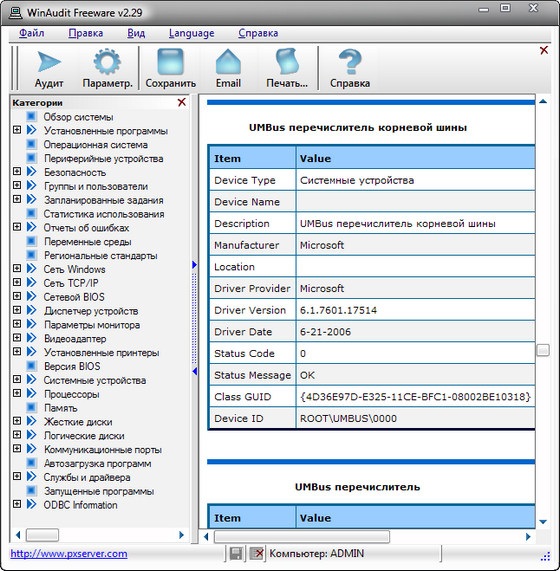Select the Память category item
Image resolution: width=560 pixels, height=571 pixels.
coord(60,408)
